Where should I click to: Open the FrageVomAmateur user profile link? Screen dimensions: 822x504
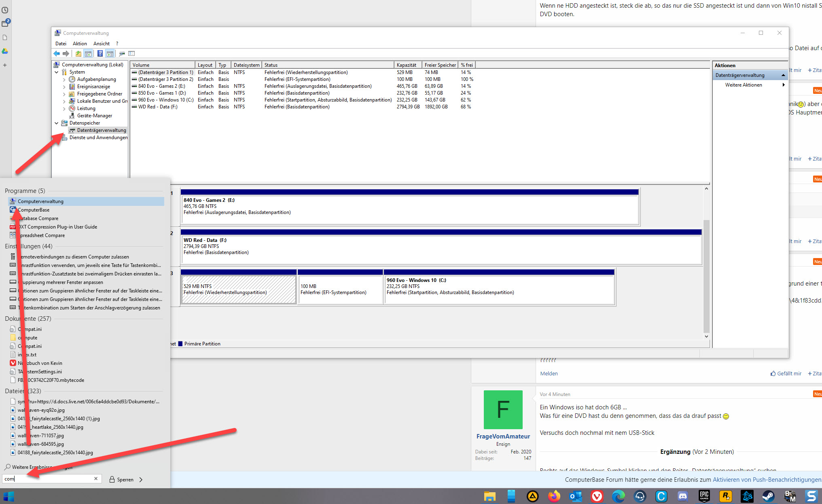tap(503, 436)
